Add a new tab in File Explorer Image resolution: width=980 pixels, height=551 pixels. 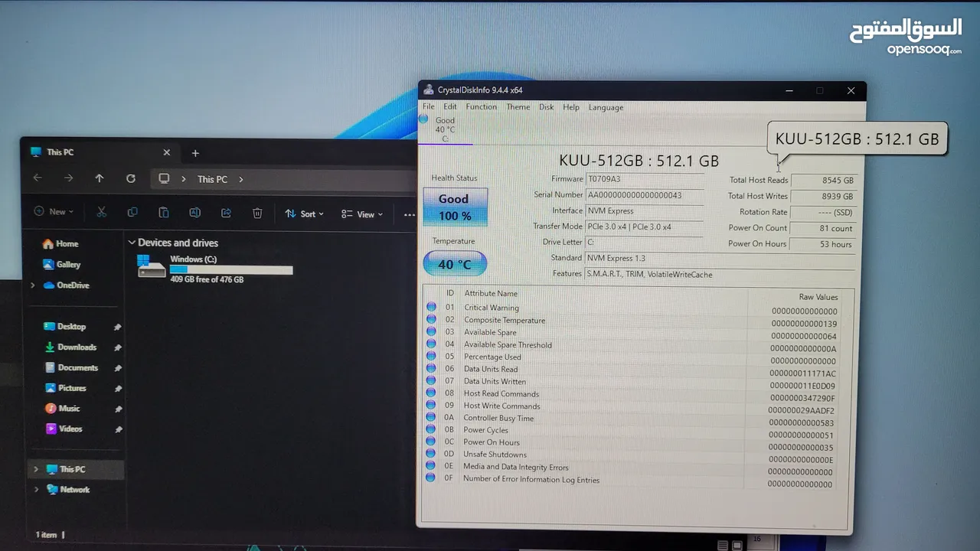click(x=195, y=153)
